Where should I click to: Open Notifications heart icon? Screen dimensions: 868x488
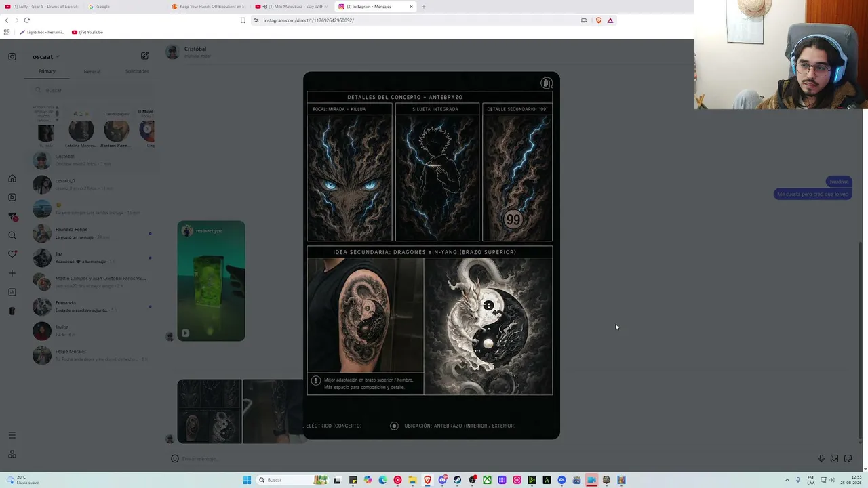tap(12, 254)
